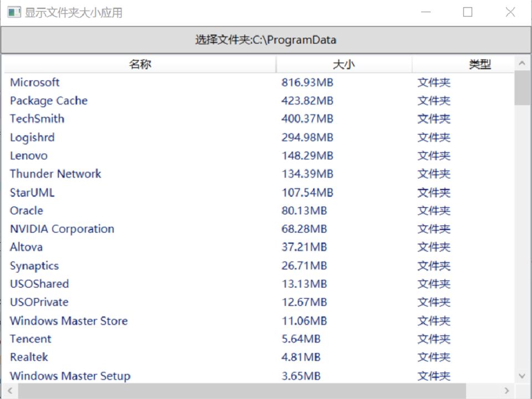This screenshot has height=399, width=532.
Task: Maximize the 显示文件夹大小应用 window
Action: point(468,12)
